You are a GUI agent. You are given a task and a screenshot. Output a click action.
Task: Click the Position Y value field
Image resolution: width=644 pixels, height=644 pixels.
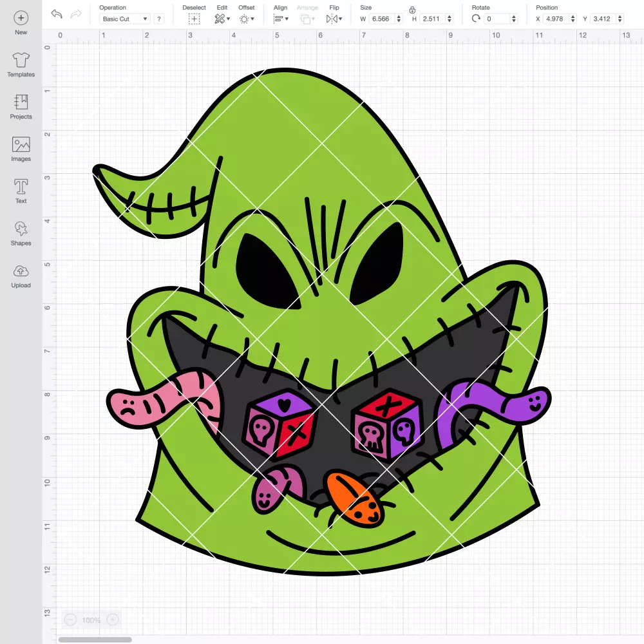pyautogui.click(x=603, y=19)
